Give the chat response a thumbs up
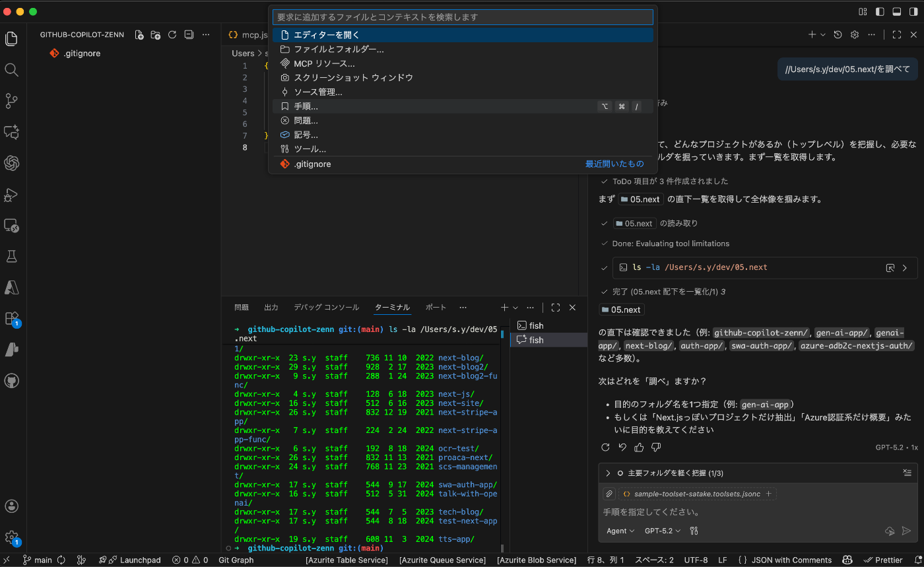This screenshot has height=567, width=924. pyautogui.click(x=639, y=448)
